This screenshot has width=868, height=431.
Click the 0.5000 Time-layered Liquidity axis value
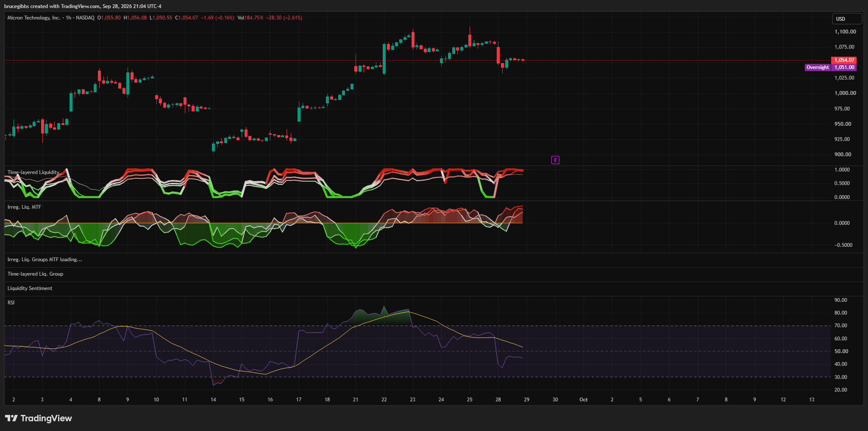(842, 183)
